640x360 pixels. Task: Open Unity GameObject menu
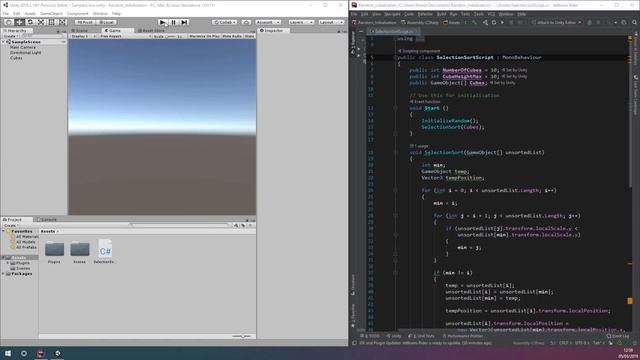coord(51,13)
